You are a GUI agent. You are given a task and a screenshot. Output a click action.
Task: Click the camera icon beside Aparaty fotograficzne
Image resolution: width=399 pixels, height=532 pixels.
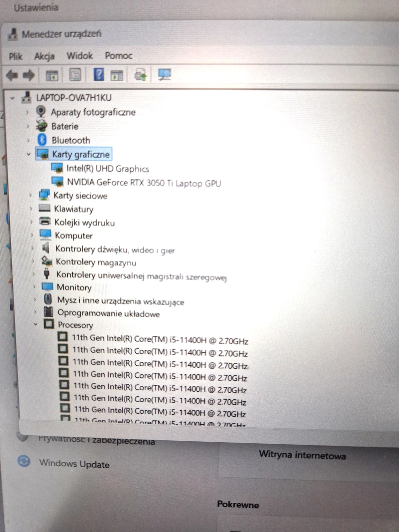point(41,111)
